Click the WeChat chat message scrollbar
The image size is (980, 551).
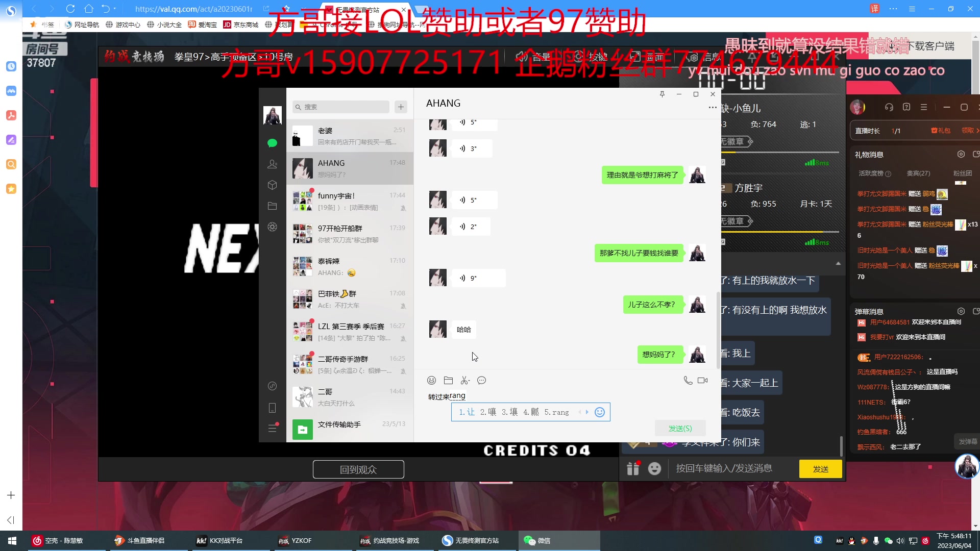coord(718,330)
